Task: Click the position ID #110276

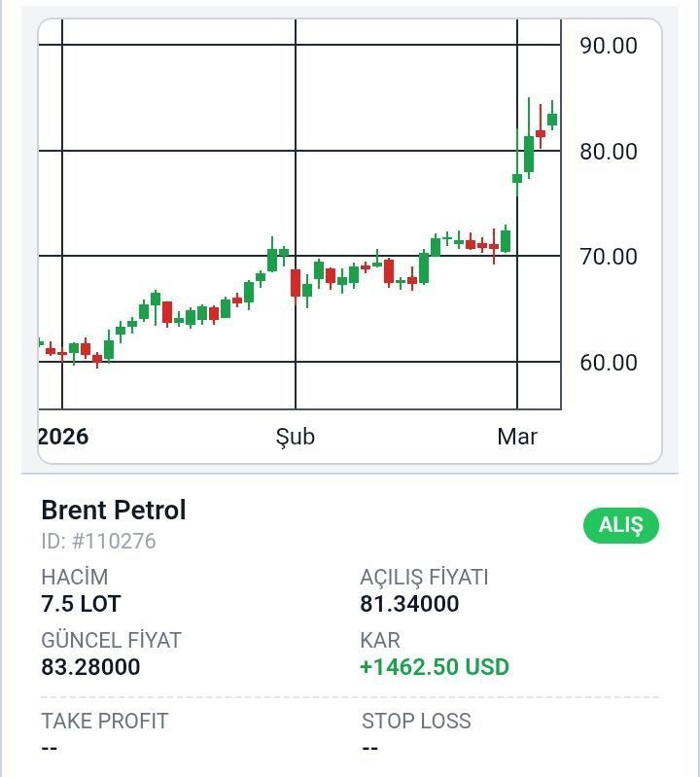Action: click(x=98, y=541)
